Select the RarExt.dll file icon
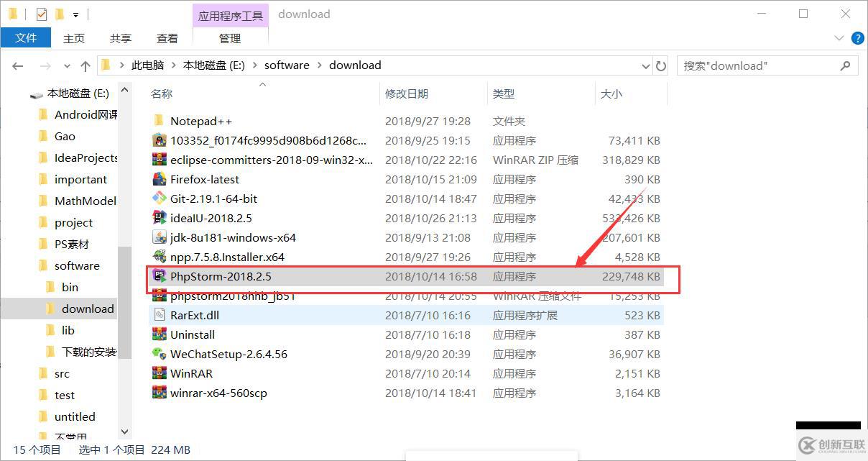Image resolution: width=868 pixels, height=461 pixels. click(x=160, y=315)
